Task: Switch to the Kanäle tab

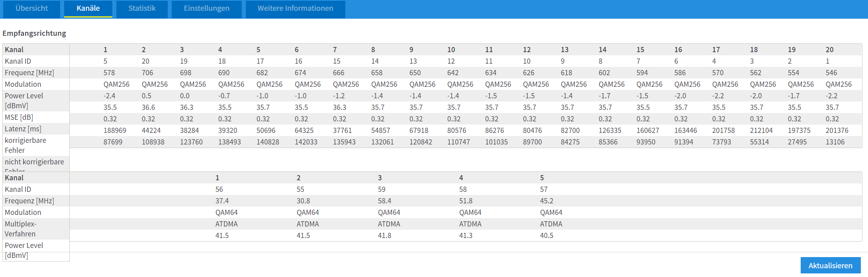Action: (x=88, y=8)
